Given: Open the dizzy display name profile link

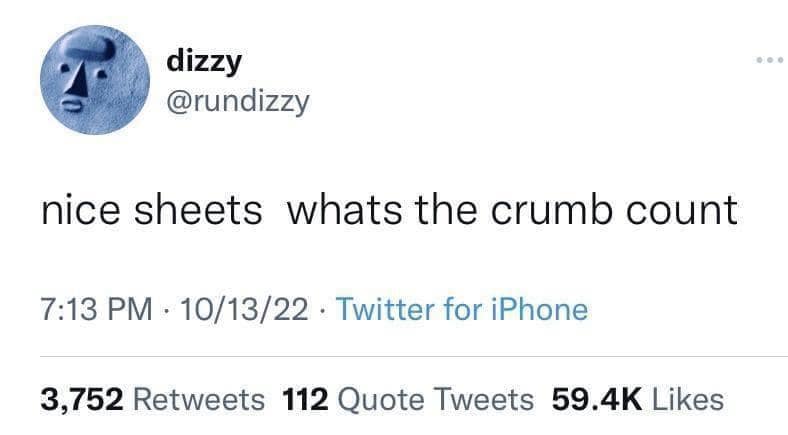Looking at the screenshot, I should tap(205, 61).
